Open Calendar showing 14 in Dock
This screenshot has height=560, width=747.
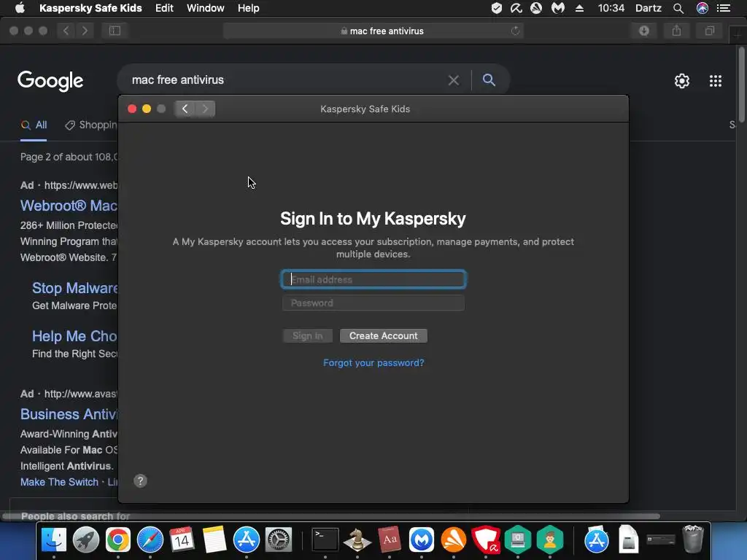point(182,540)
